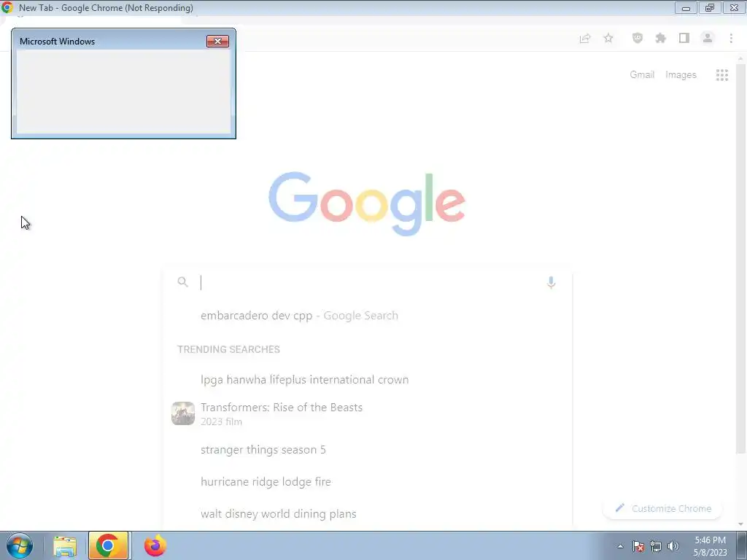Viewport: 747px width, 560px height.
Task: Click the pencil icon on Customize Chrome
Action: click(x=619, y=508)
